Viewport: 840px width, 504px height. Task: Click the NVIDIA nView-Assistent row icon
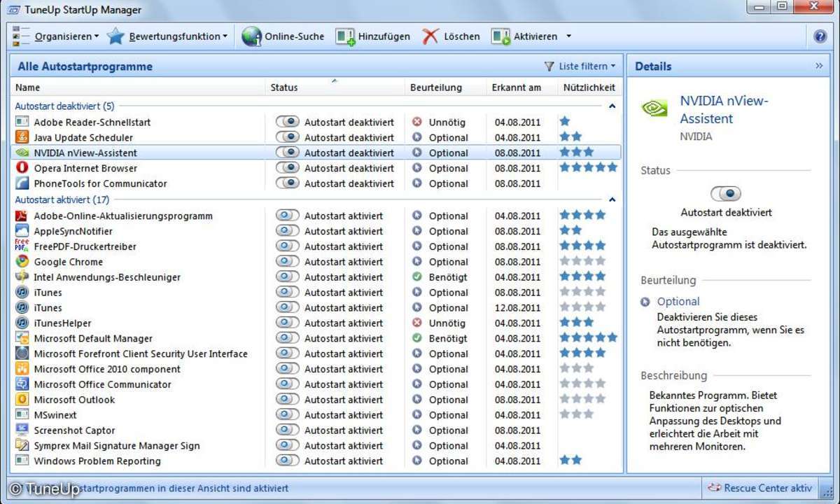coord(22,153)
